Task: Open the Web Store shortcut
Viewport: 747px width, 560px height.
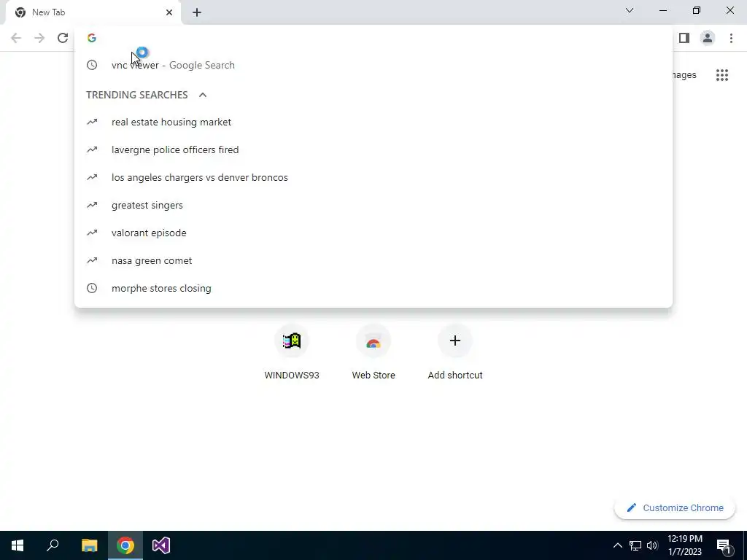Action: coord(373,353)
